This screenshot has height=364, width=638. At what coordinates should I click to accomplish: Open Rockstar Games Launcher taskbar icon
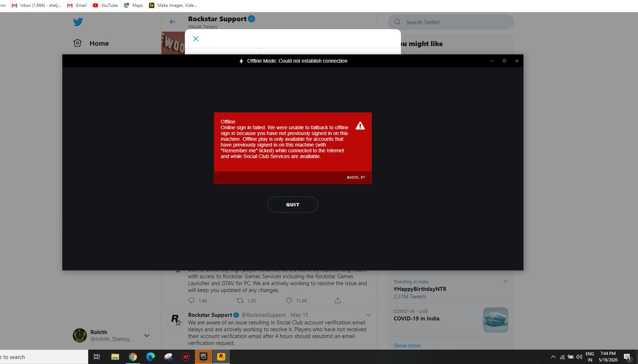(222, 357)
